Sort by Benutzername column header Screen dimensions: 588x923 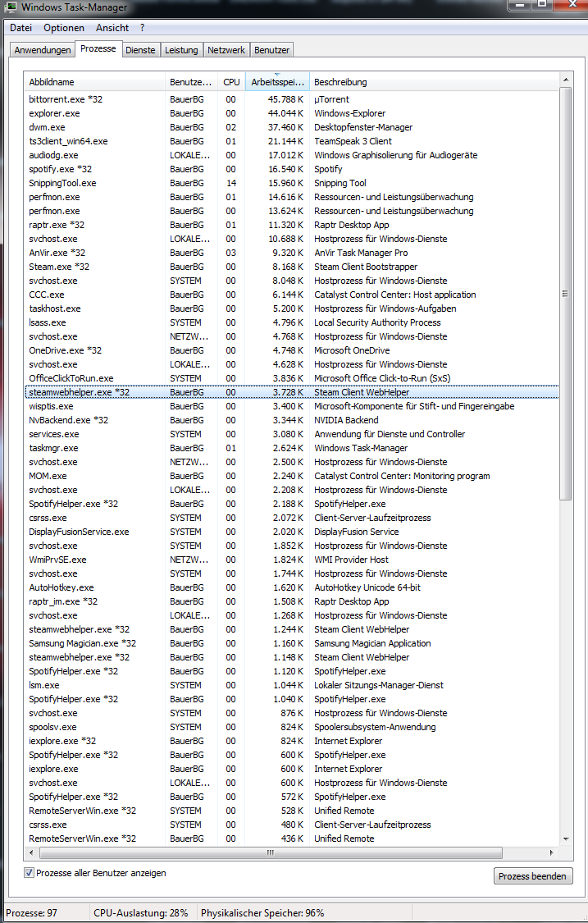[191, 82]
